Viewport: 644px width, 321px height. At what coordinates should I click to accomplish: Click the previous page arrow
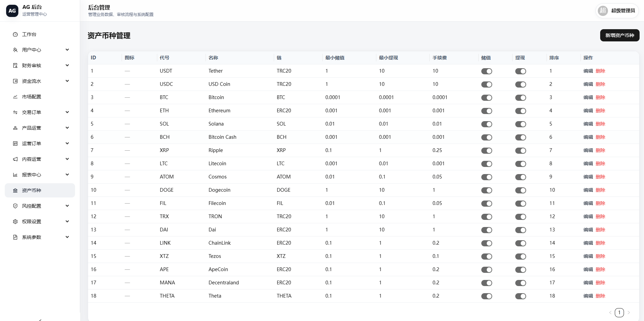pyautogui.click(x=610, y=313)
